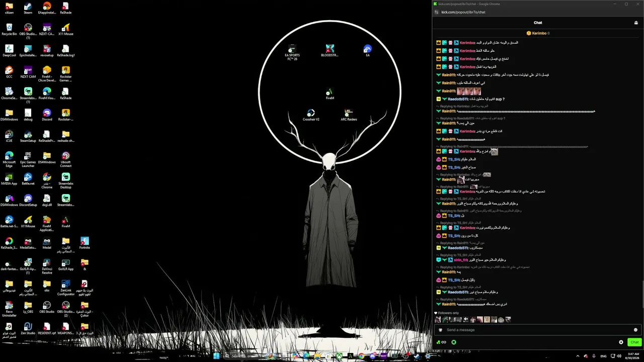Open chat settings gear
The width and height of the screenshot is (644, 362).
point(621,342)
